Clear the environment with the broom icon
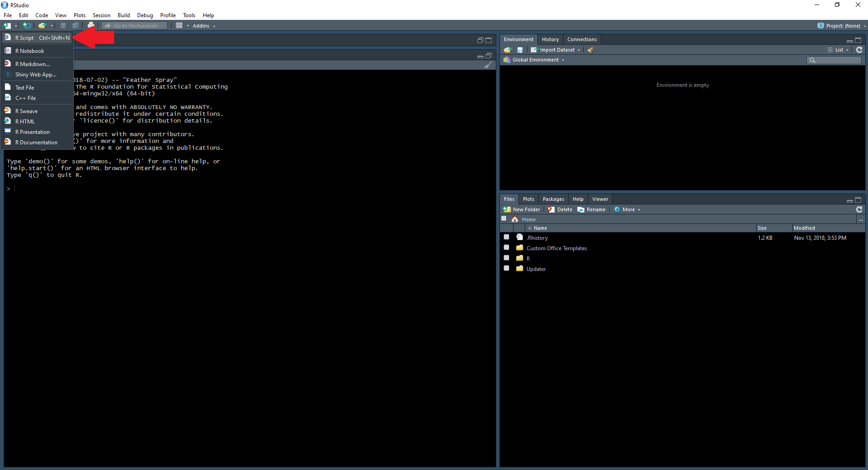 590,50
